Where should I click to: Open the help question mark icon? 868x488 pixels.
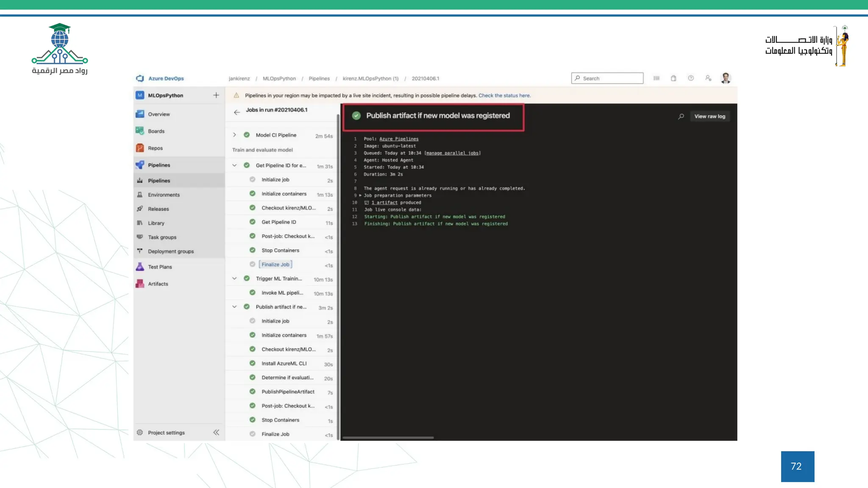[691, 78]
